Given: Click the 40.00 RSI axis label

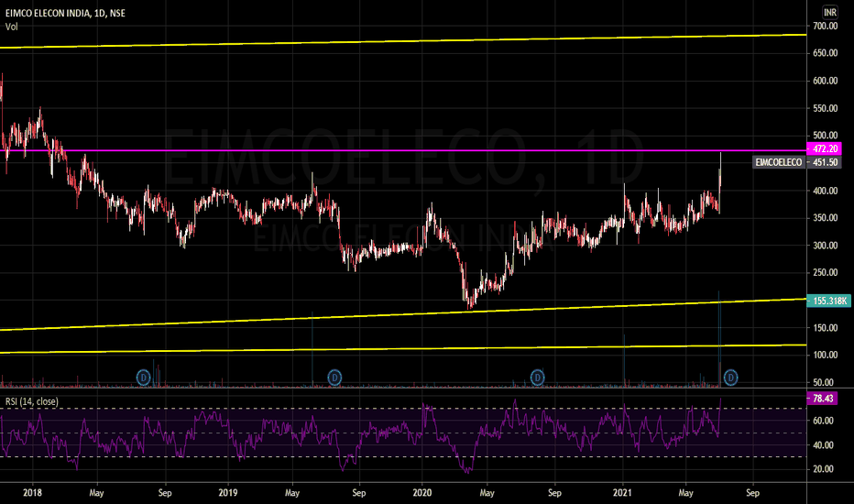Looking at the screenshot, I should tap(823, 445).
